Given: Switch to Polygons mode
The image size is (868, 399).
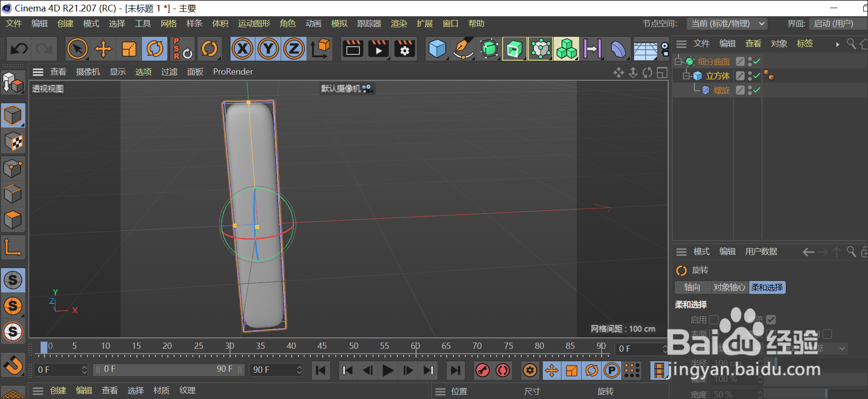Looking at the screenshot, I should click(x=13, y=219).
